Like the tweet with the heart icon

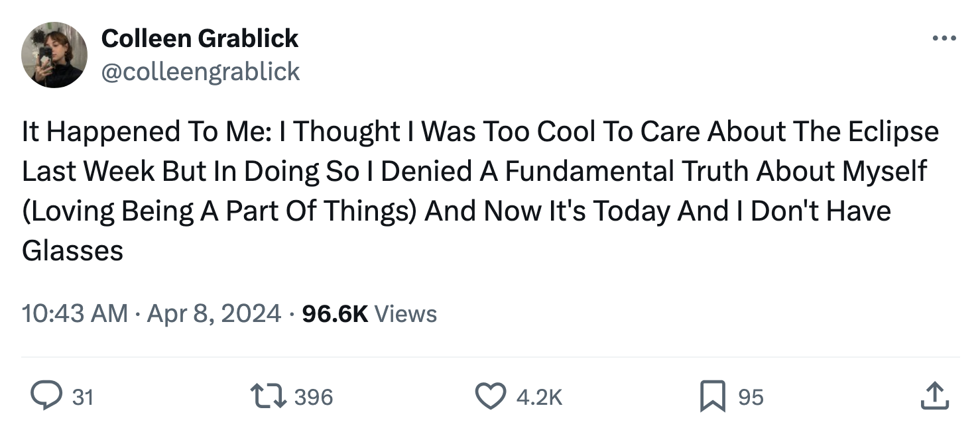pos(489,396)
